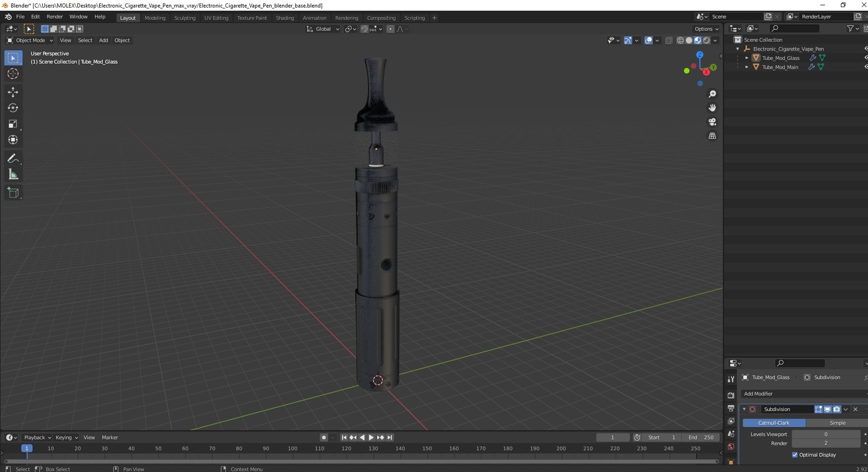Open the Add Modifier dropdown
This screenshot has width=868, height=472.
coord(804,394)
